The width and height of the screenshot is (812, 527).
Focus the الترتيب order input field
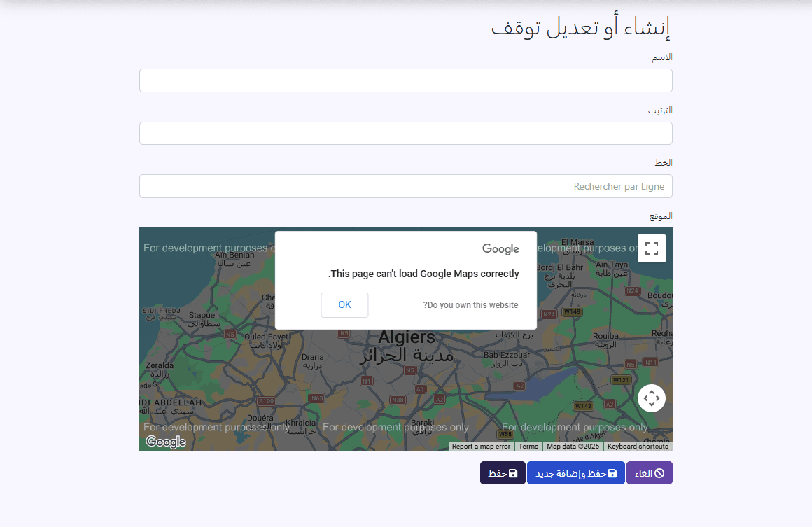pos(405,134)
